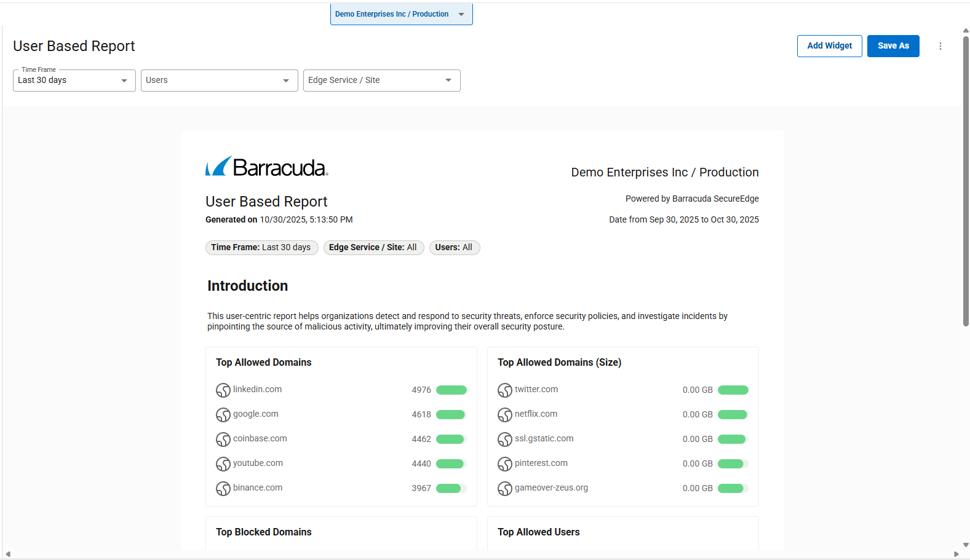Click the green bar for google.com
This screenshot has height=560, width=970.
pyautogui.click(x=451, y=415)
